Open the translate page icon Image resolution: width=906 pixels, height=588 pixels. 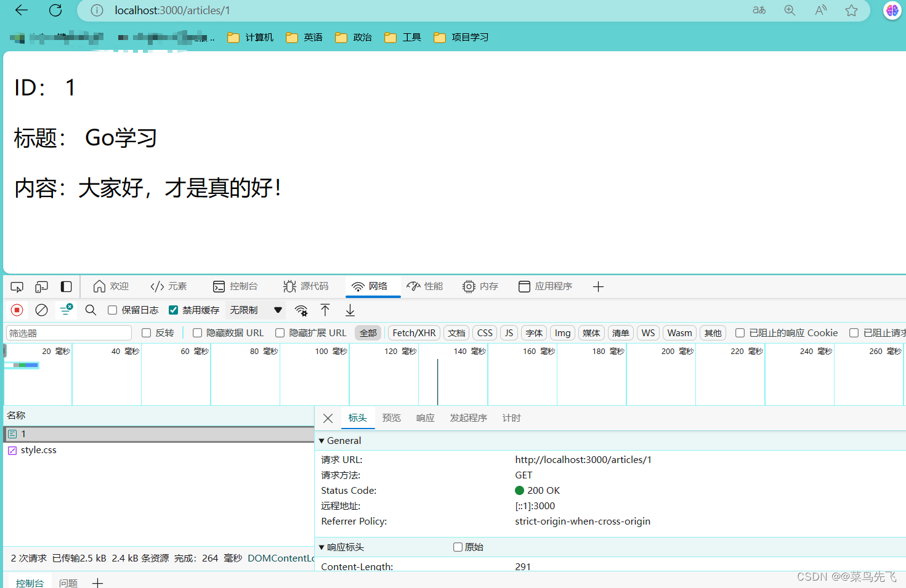[x=759, y=10]
